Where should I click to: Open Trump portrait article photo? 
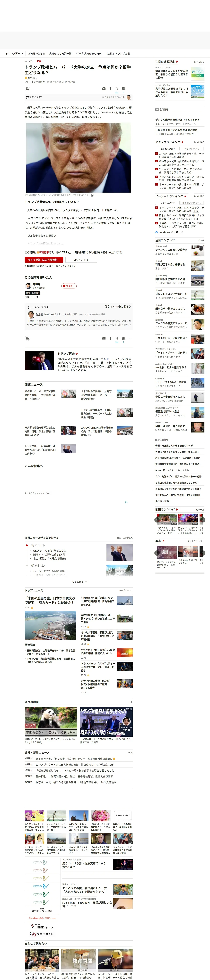(x=79, y=157)
